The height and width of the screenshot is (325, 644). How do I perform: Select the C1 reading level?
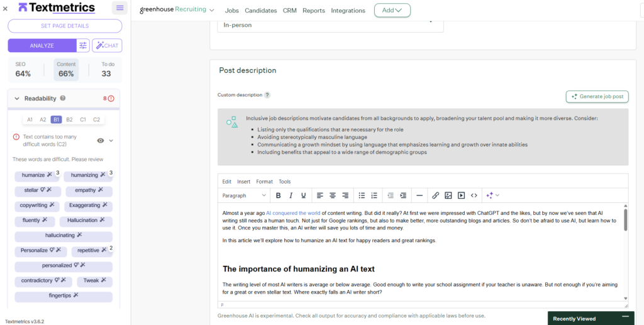[x=83, y=119]
